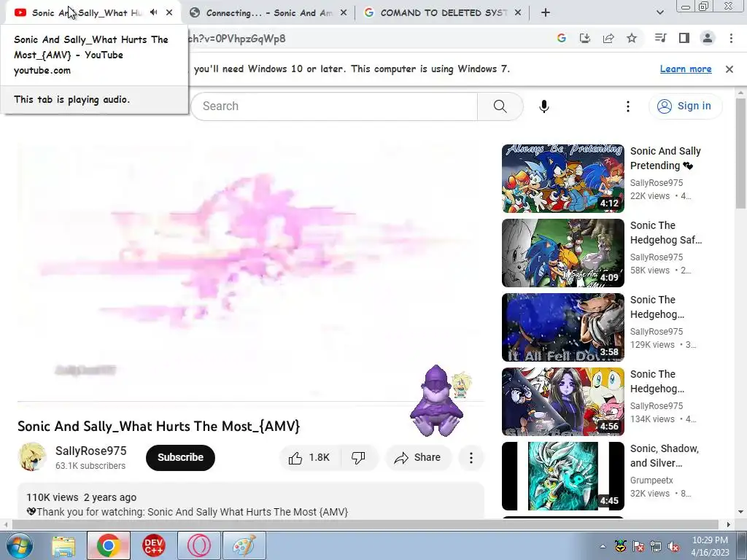Screen dimensions: 747x560
Task: Click the Sign in button
Action: [x=685, y=106]
